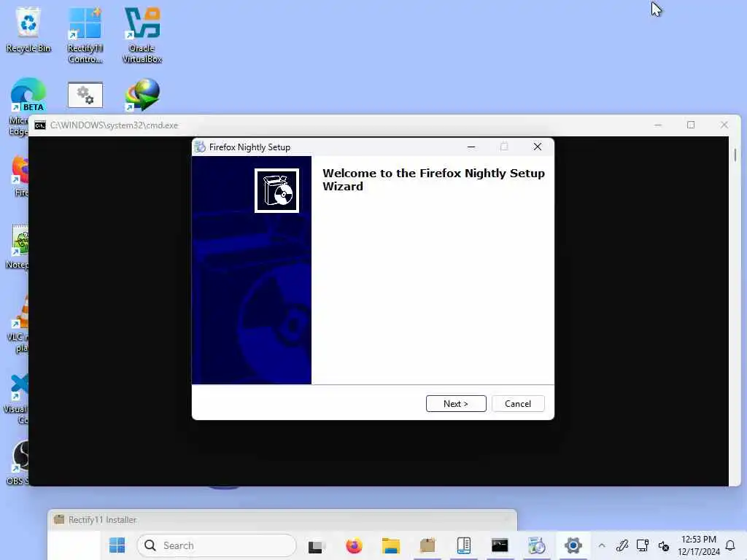
Task: Open the Notepad++ desktop shortcut
Action: (x=19, y=246)
